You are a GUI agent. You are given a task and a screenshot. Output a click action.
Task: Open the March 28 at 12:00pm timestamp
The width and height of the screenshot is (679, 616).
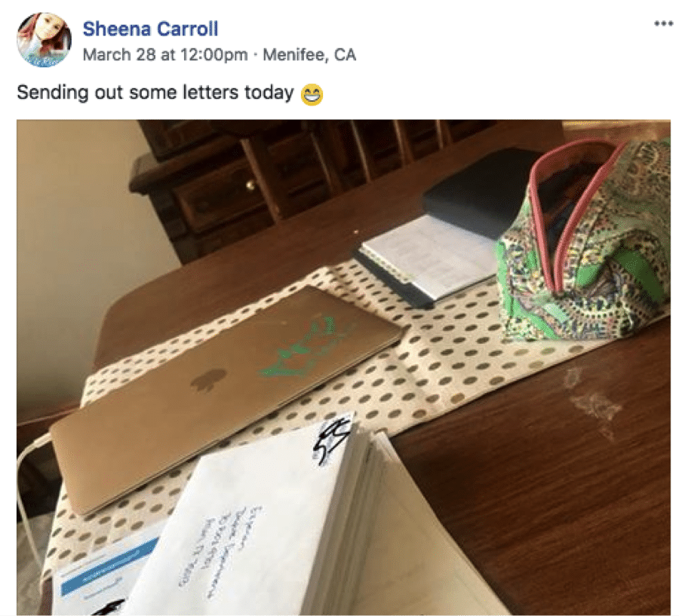click(165, 55)
